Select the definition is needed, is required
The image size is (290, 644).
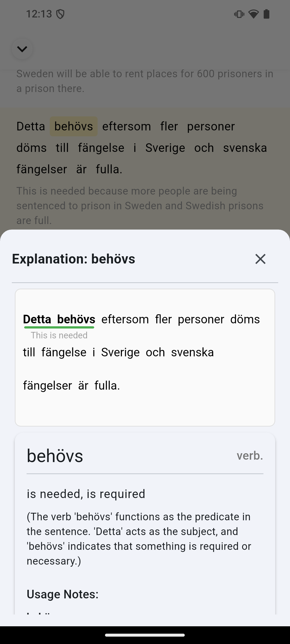pyautogui.click(x=86, y=494)
